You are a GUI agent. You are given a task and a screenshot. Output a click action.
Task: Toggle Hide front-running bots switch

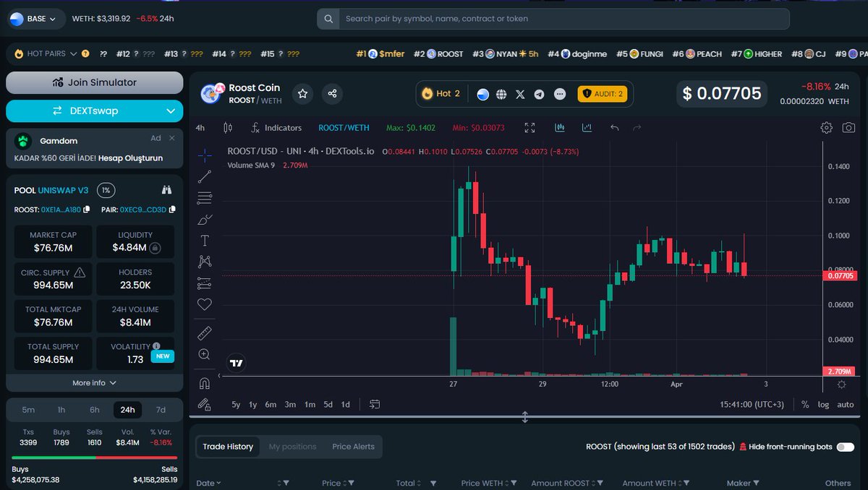[845, 447]
